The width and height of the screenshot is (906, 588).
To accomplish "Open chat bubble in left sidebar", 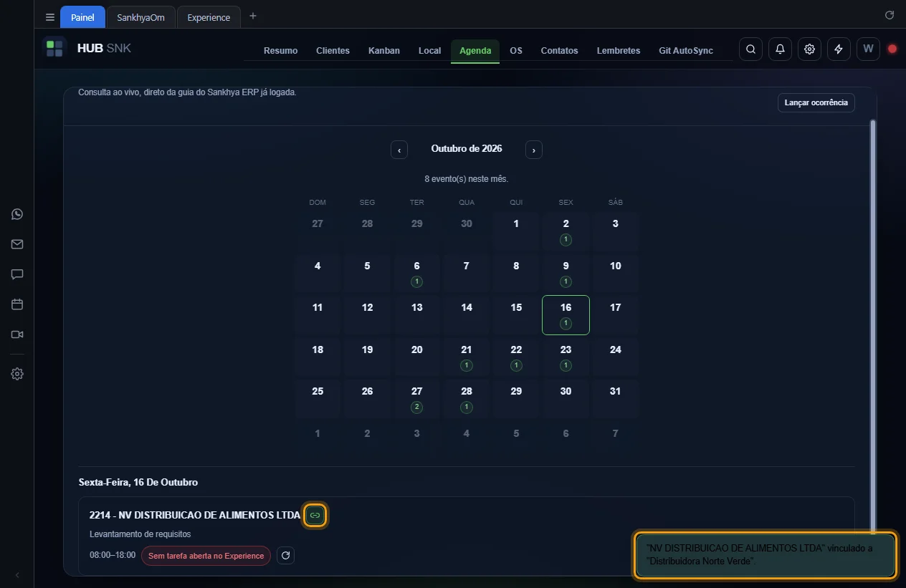I will point(17,274).
